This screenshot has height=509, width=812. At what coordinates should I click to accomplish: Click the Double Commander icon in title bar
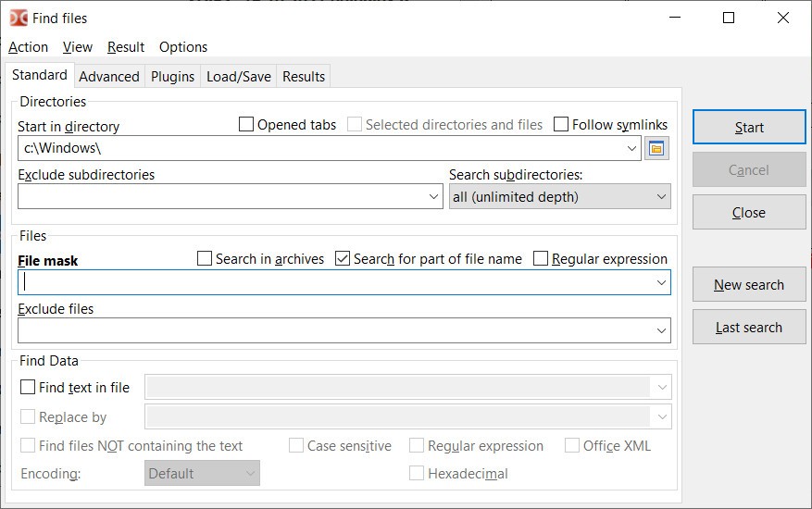click(19, 19)
